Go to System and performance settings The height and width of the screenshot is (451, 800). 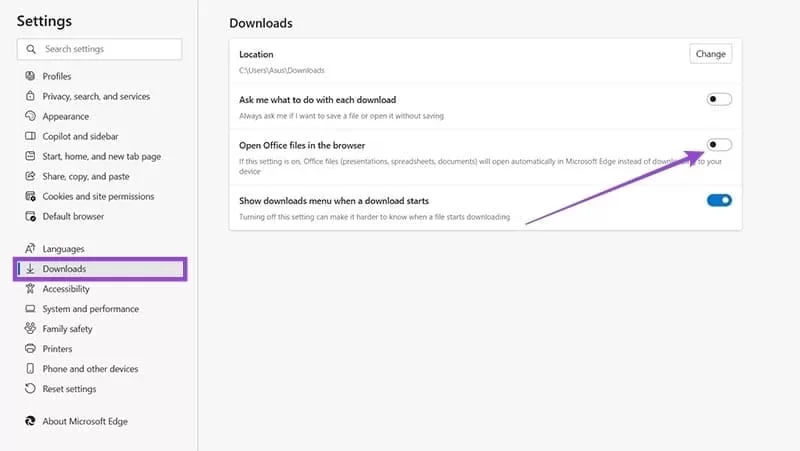pyautogui.click(x=90, y=309)
